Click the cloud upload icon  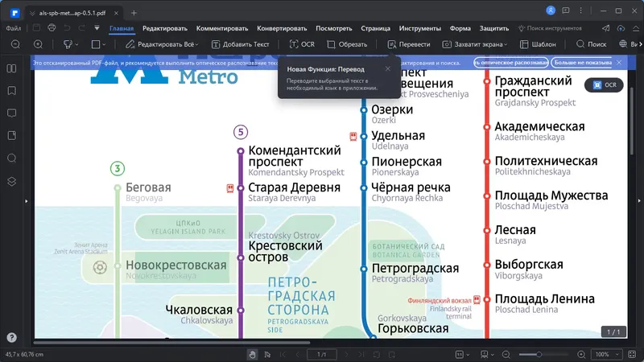pos(621,28)
